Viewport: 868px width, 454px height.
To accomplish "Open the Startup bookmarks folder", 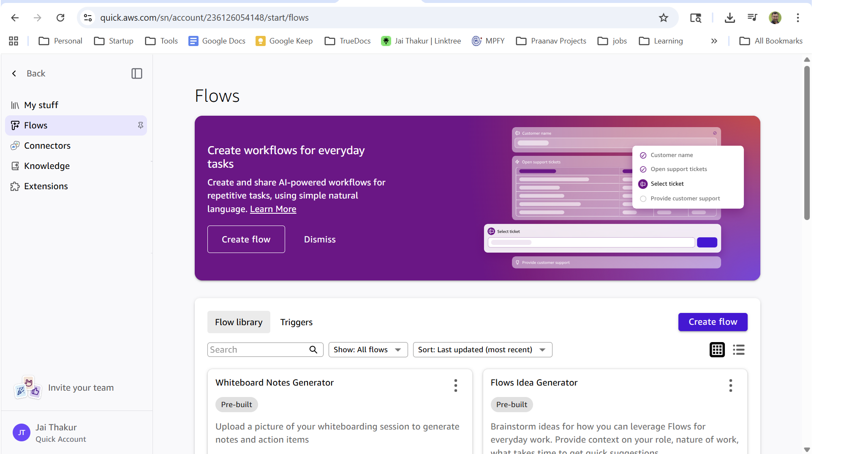I will click(114, 41).
